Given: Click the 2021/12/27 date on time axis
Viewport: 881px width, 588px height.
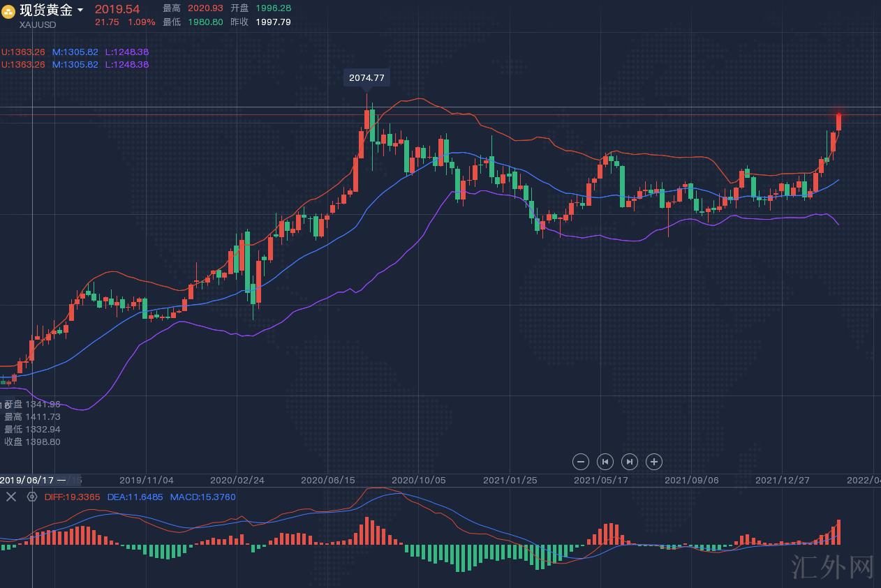Looking at the screenshot, I should 782,480.
